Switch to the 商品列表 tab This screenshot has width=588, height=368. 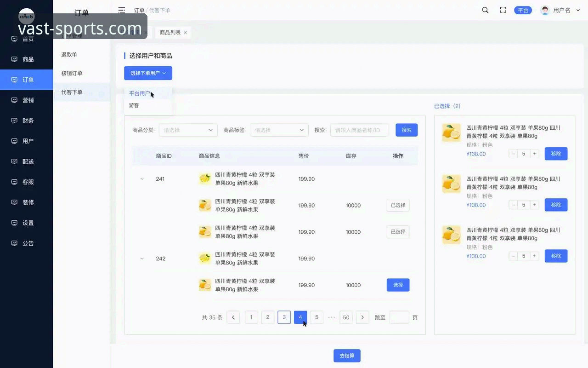click(x=170, y=32)
